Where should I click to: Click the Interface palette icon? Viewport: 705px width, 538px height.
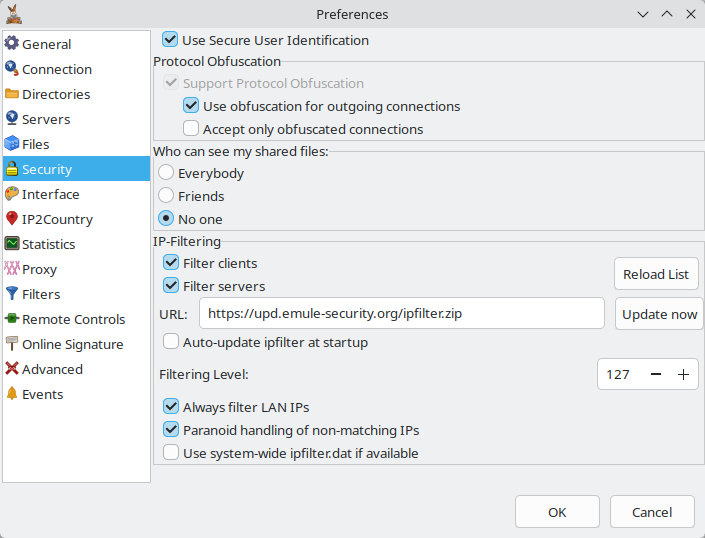pyautogui.click(x=12, y=194)
